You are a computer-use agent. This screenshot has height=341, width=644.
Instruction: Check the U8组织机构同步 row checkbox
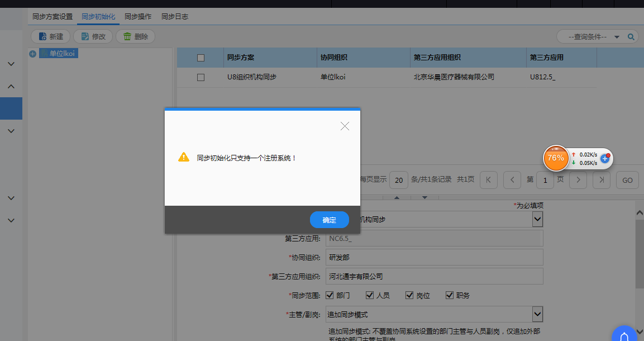201,77
